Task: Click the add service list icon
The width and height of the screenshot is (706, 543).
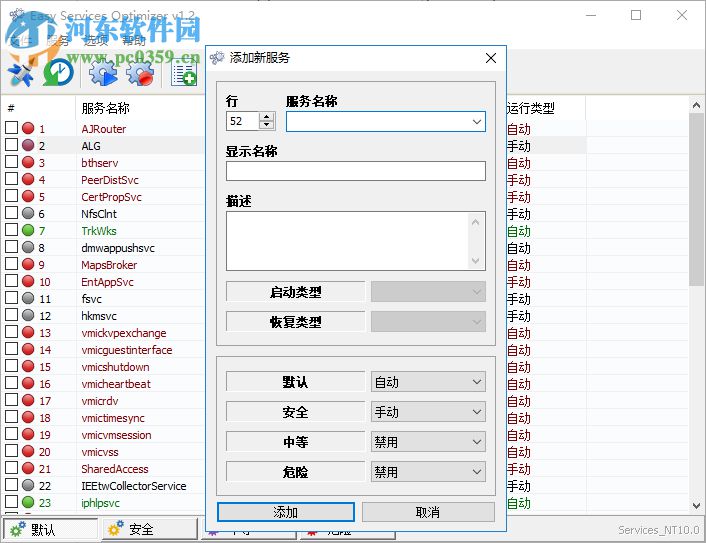Action: pyautogui.click(x=184, y=74)
